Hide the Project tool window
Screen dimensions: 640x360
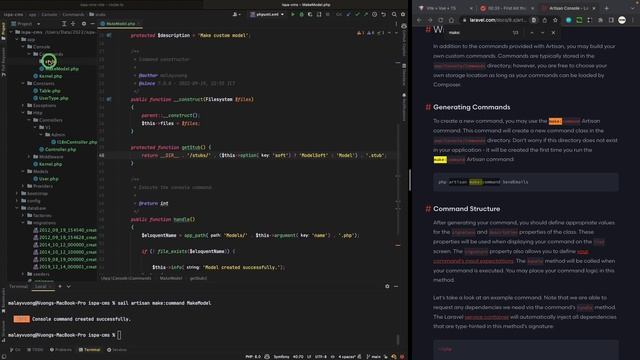(x=92, y=24)
